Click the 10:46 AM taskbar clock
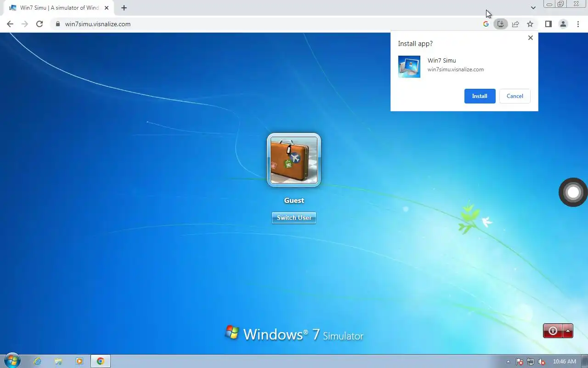This screenshot has height=368, width=588. [x=565, y=362]
